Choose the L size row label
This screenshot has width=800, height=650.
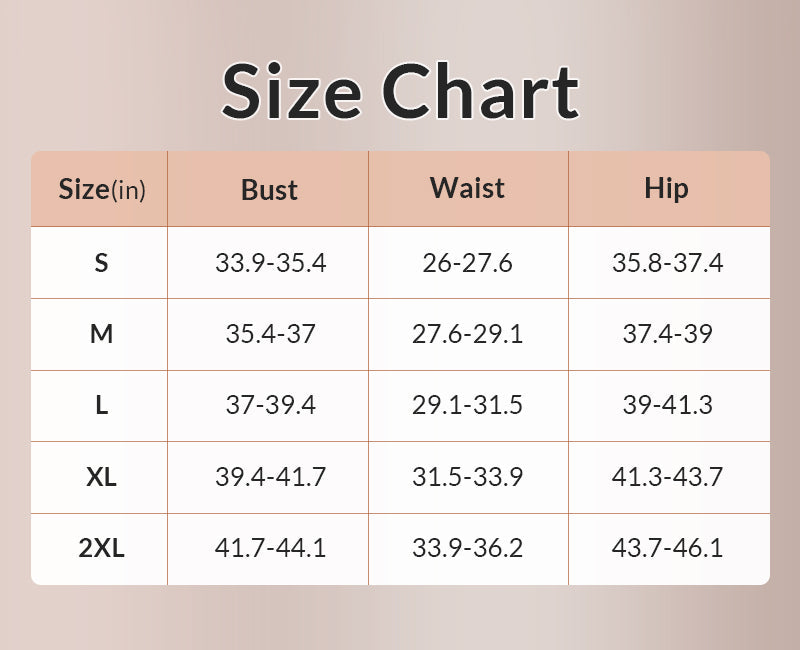click(101, 406)
